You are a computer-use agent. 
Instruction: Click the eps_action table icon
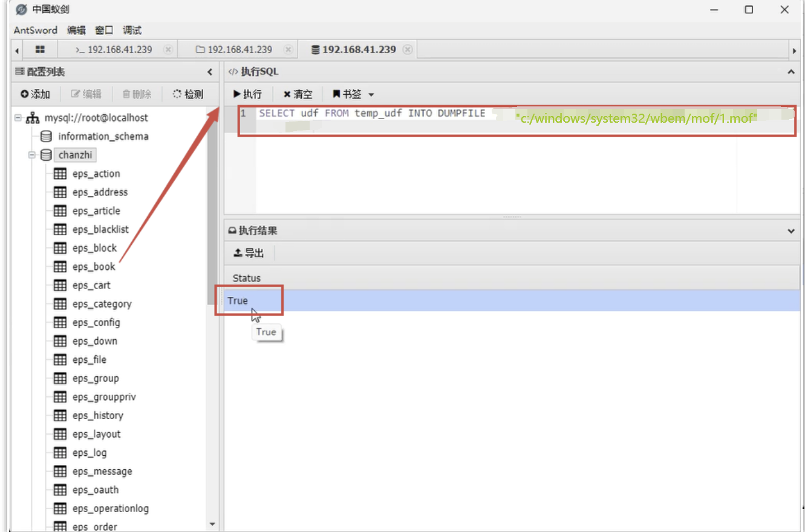(60, 174)
